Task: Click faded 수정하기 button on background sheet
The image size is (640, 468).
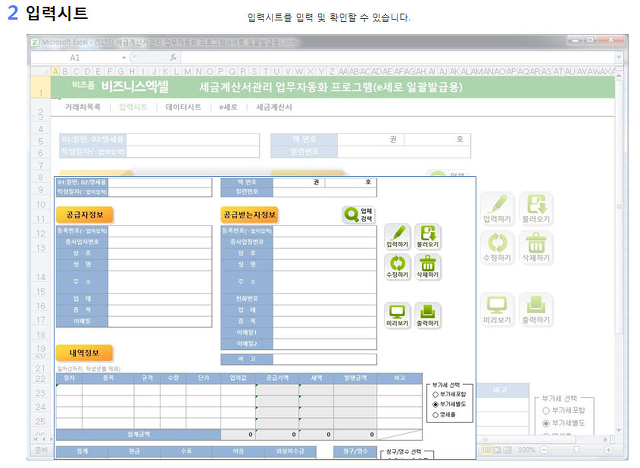Action: coord(497,247)
